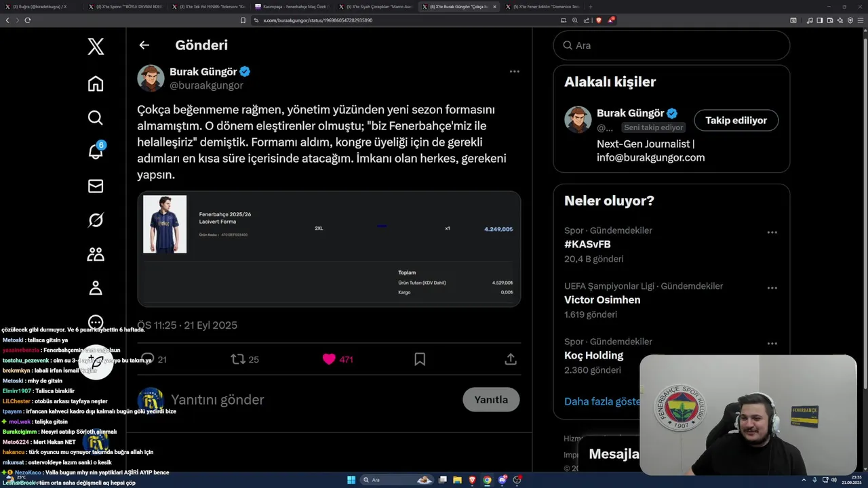Click the bookmark icon in the address bar

point(243,20)
